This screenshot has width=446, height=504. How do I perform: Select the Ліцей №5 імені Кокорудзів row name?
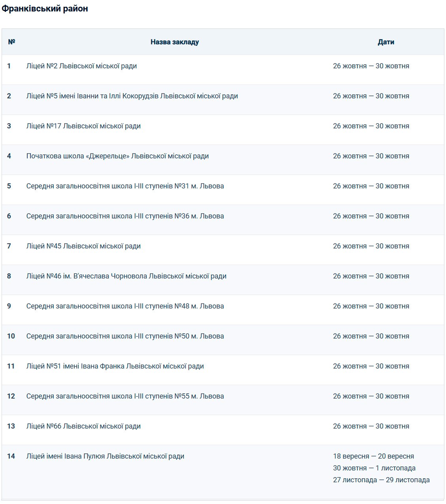point(132,96)
